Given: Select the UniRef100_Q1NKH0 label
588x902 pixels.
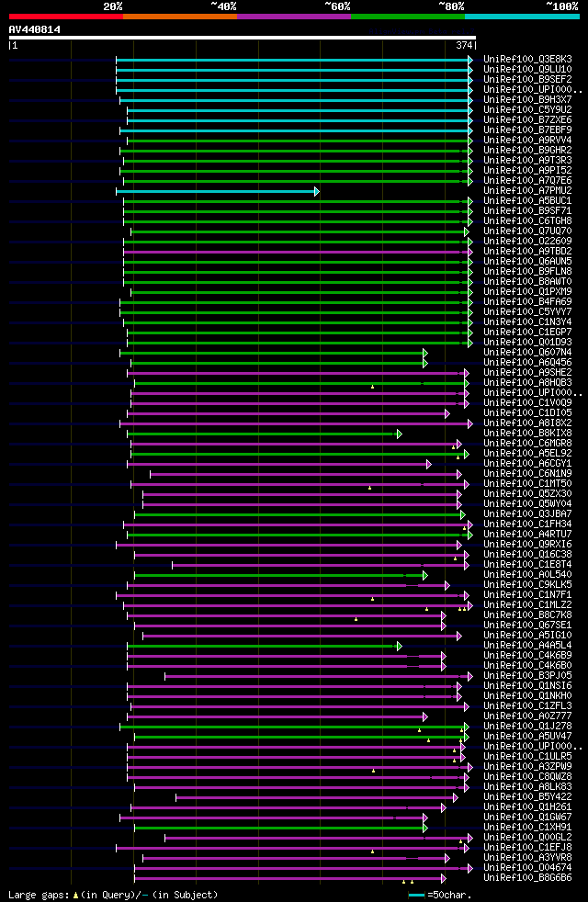Looking at the screenshot, I should [527, 696].
